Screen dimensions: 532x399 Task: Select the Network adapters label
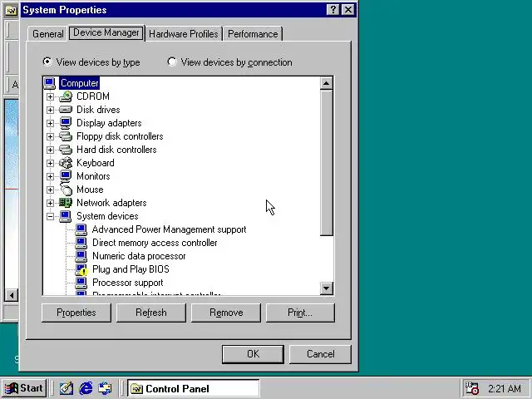tap(111, 203)
